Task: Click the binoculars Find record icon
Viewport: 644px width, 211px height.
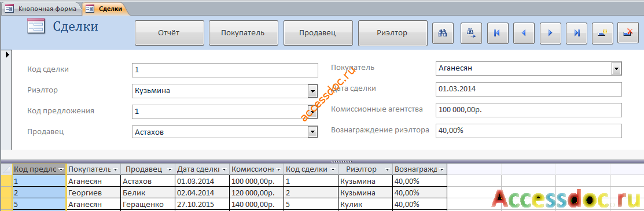Action: 443,33
